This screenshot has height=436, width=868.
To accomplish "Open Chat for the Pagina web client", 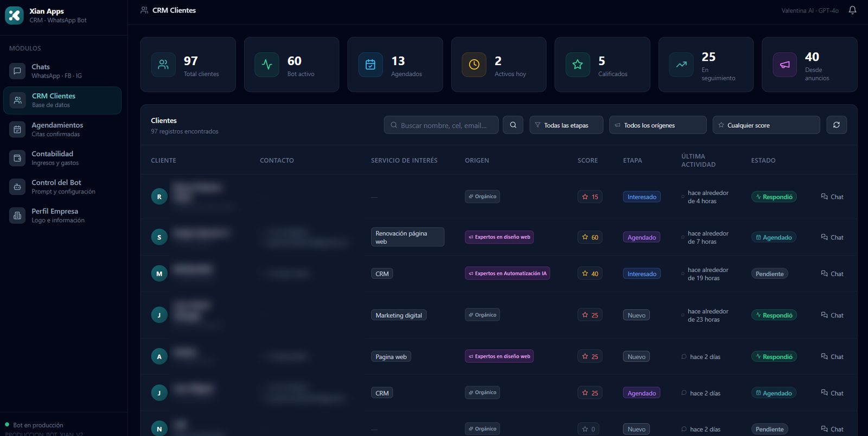I will (x=832, y=357).
